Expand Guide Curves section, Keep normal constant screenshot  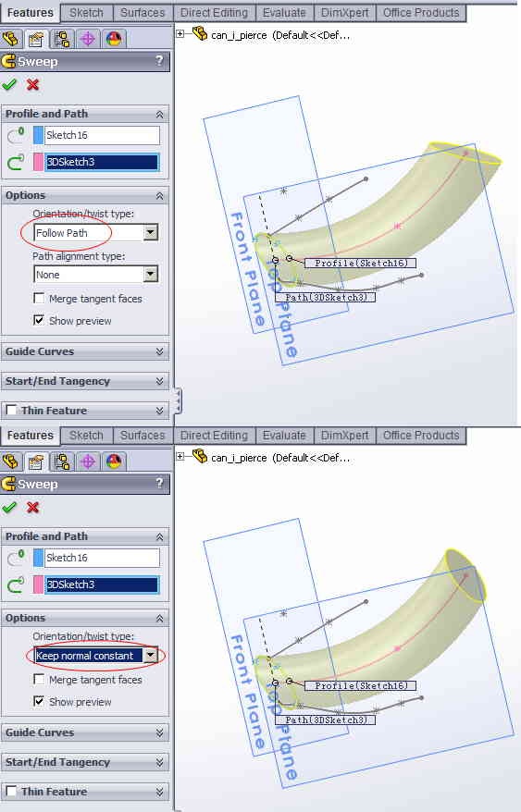click(x=160, y=732)
